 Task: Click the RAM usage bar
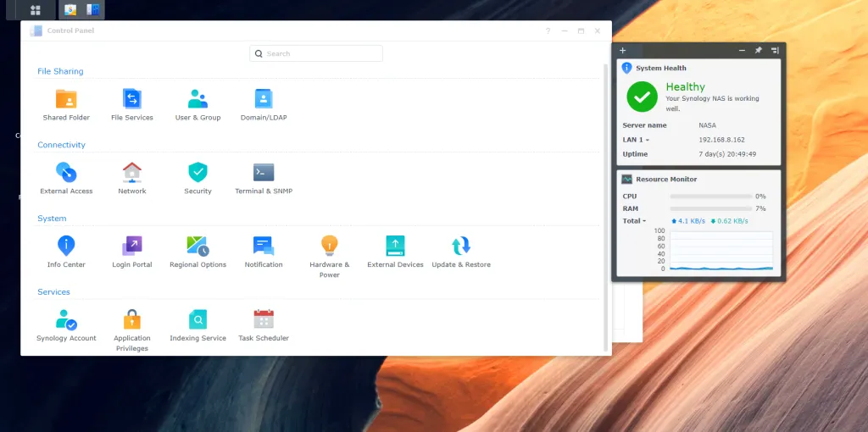click(711, 208)
